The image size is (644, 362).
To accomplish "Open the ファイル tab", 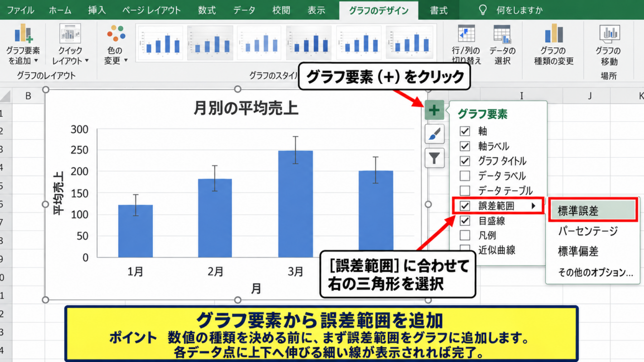I will (21, 10).
